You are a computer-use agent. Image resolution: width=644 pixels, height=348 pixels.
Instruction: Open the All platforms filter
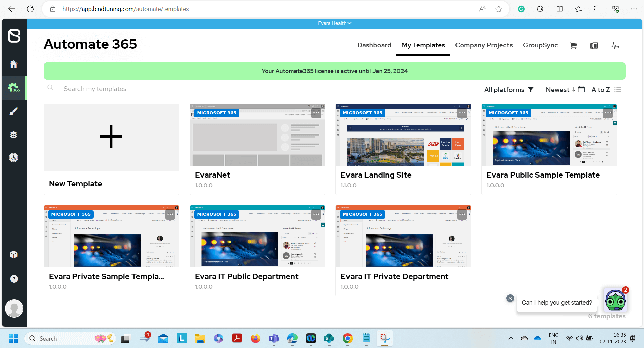[x=509, y=90]
